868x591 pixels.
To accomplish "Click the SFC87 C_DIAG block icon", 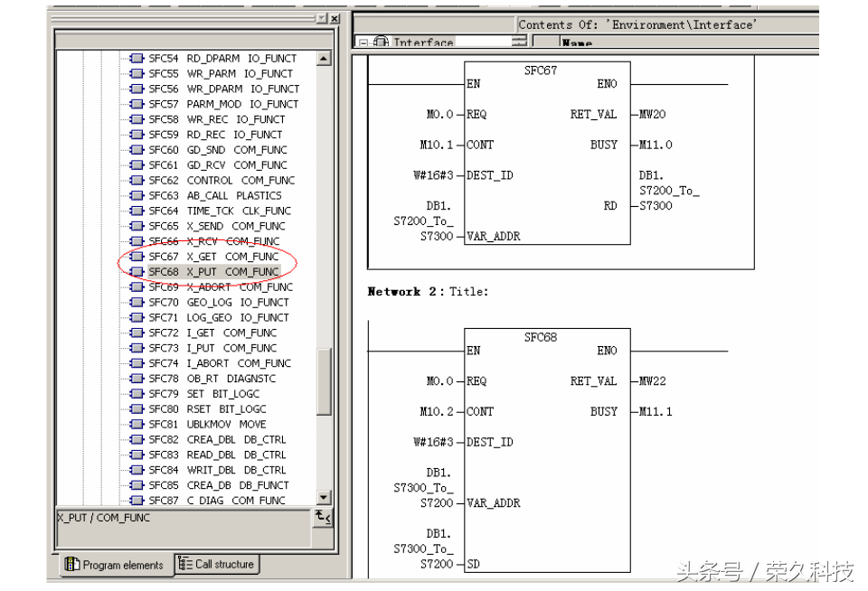I will click(137, 501).
